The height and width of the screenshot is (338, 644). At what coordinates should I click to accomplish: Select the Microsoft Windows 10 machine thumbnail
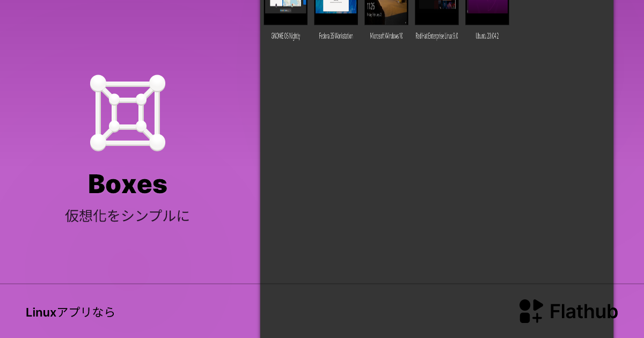[386, 12]
